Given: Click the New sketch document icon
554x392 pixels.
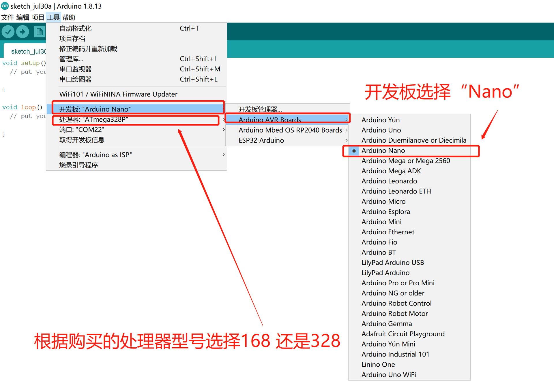Looking at the screenshot, I should (40, 31).
